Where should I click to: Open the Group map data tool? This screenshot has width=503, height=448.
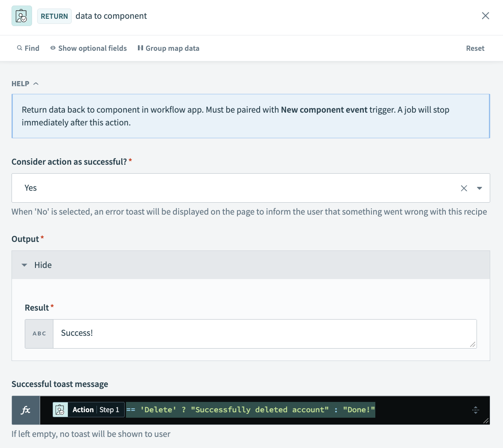pyautogui.click(x=168, y=48)
